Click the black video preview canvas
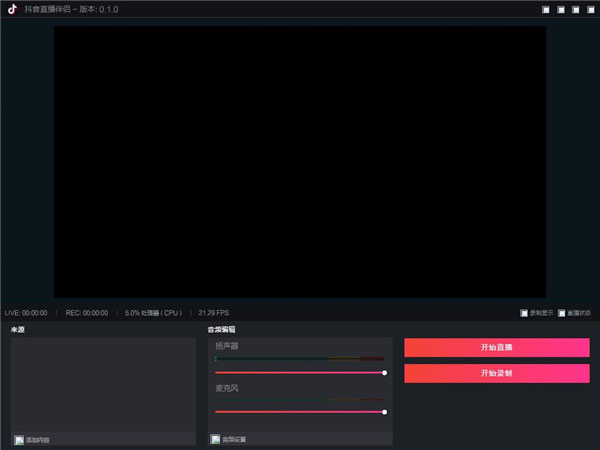 [x=300, y=160]
